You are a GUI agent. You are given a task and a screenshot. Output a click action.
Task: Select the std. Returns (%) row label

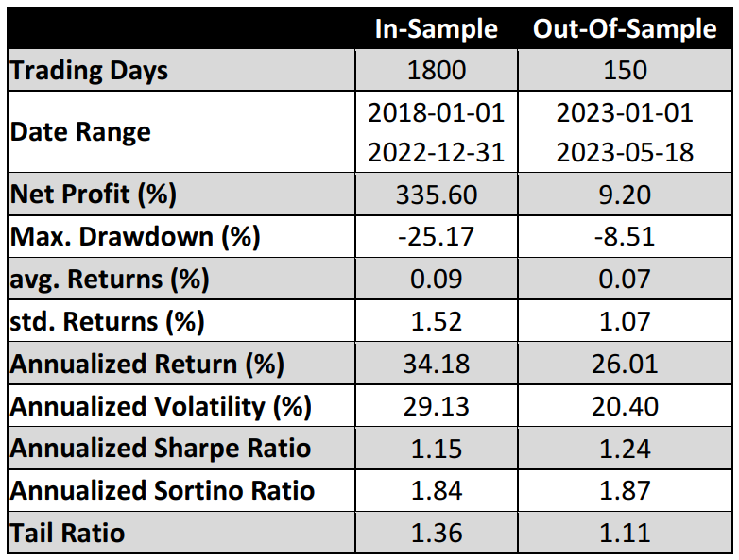tap(107, 321)
